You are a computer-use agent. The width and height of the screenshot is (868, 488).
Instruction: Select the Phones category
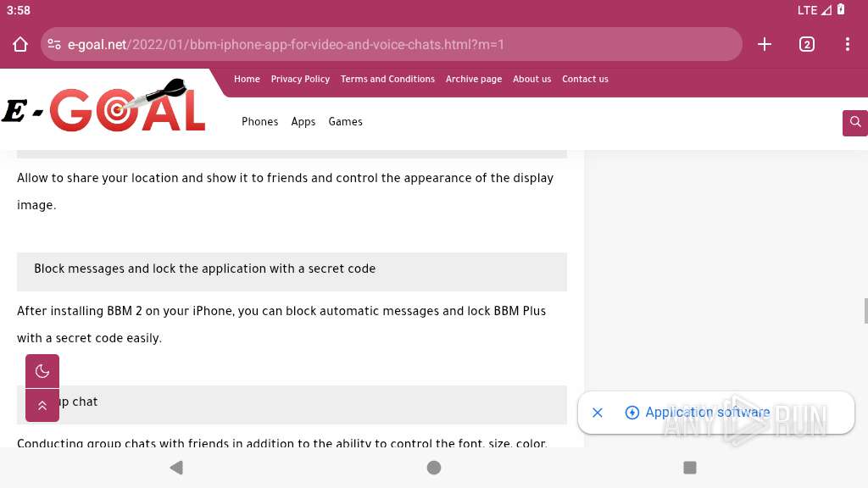click(x=259, y=122)
